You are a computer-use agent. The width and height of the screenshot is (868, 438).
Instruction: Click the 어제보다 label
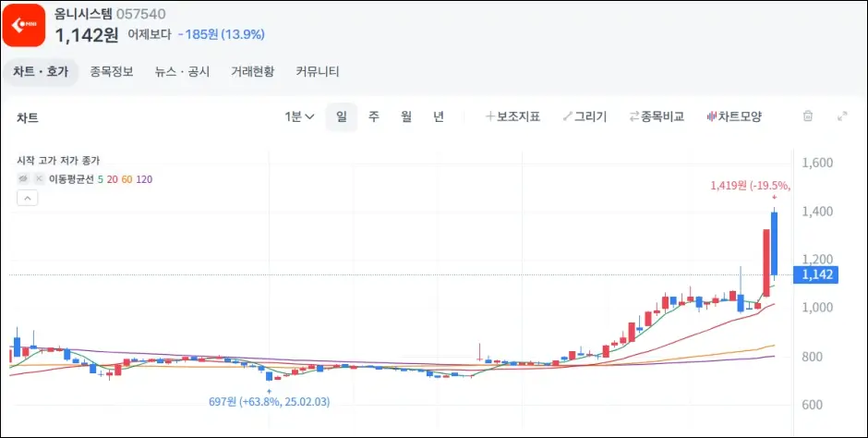click(150, 34)
